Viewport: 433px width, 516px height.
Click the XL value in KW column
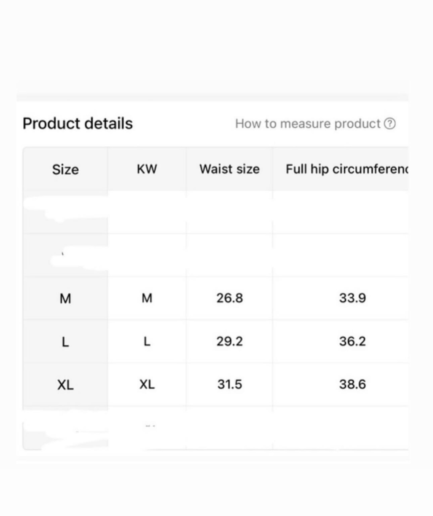(x=147, y=384)
